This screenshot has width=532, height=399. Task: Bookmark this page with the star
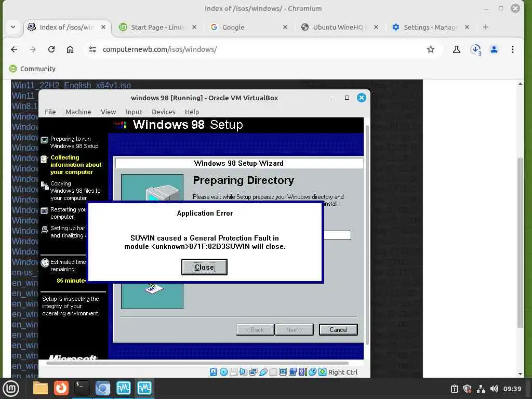coord(431,49)
